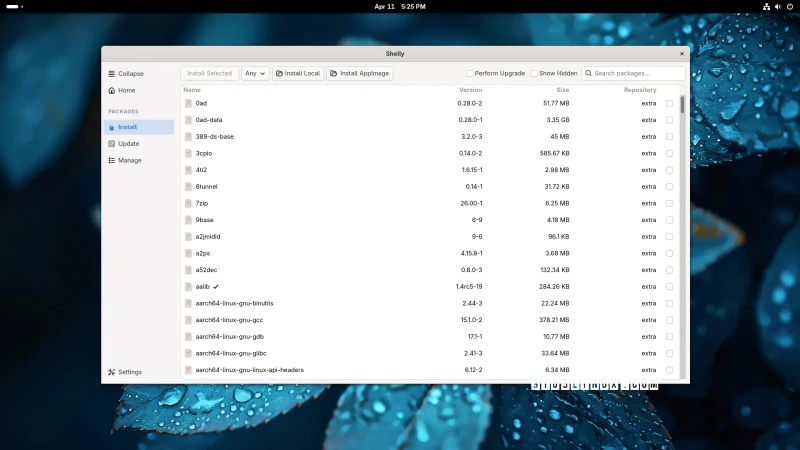Viewport: 800px width, 450px height.
Task: Click the package icon beside 0ad
Action: (x=188, y=103)
